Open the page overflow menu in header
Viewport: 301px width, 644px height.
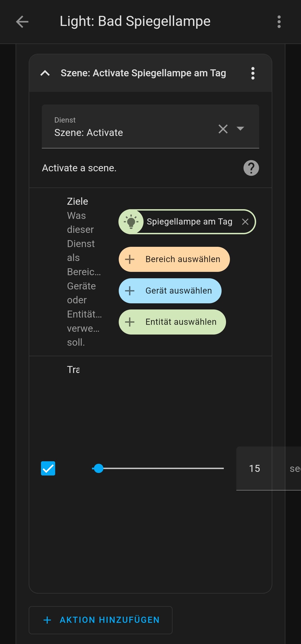tap(279, 22)
